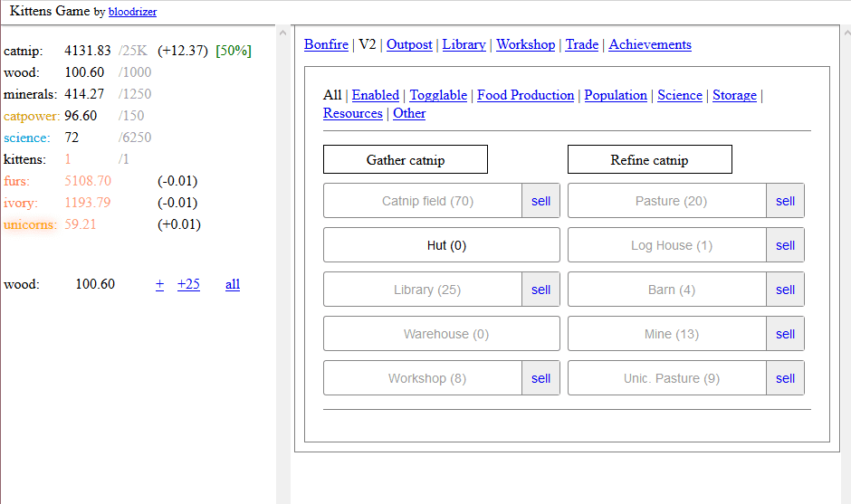The image size is (851, 504).
Task: Switch to the Workshop tab
Action: click(525, 44)
